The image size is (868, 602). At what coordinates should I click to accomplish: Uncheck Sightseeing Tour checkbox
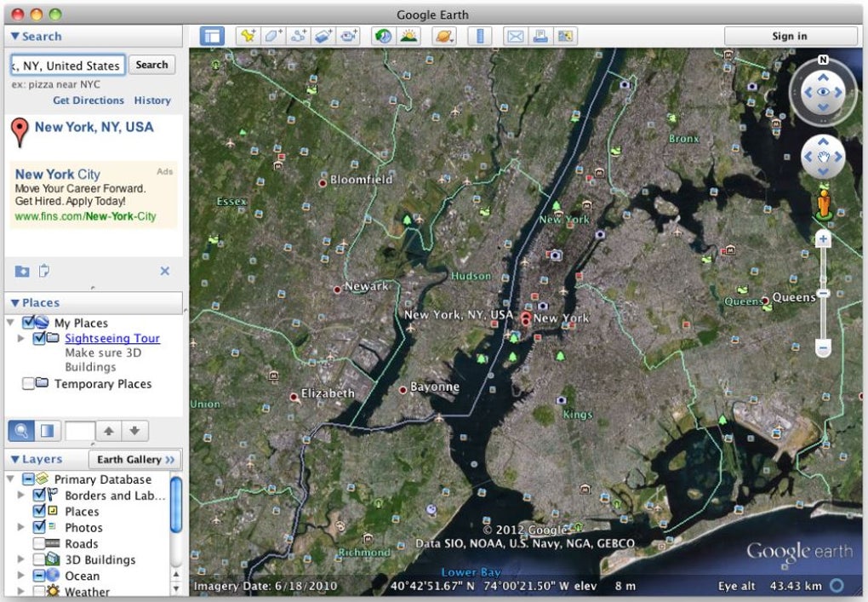(x=39, y=338)
